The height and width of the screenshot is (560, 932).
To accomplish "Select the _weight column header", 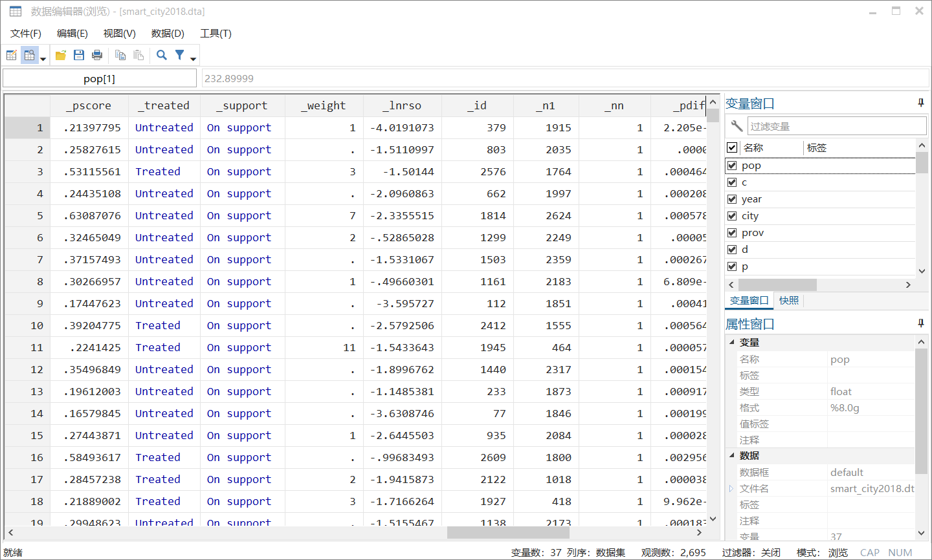I will click(324, 105).
